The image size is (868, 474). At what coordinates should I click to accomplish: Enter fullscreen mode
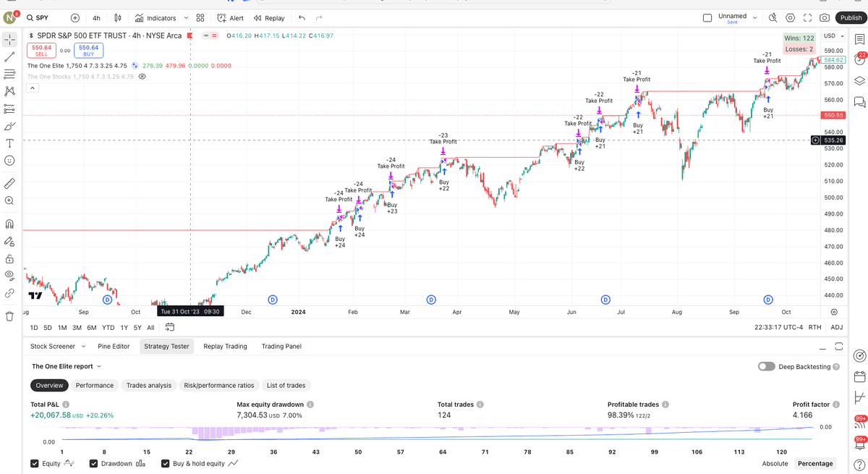click(x=807, y=18)
